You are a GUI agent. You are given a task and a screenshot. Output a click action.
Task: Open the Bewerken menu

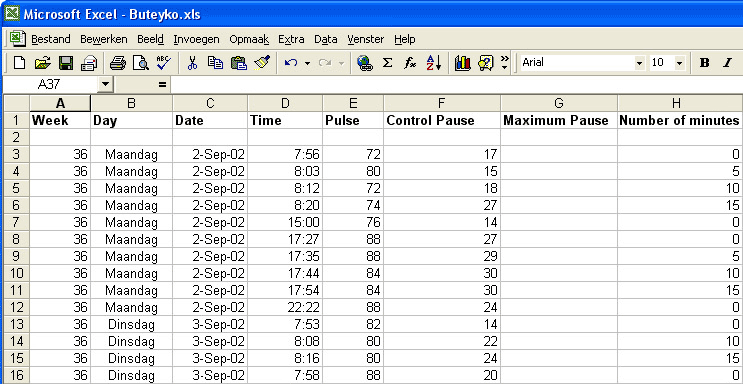(x=104, y=39)
